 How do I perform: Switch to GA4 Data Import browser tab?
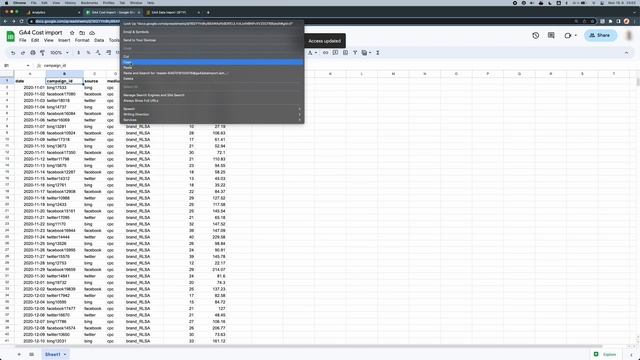[172, 13]
